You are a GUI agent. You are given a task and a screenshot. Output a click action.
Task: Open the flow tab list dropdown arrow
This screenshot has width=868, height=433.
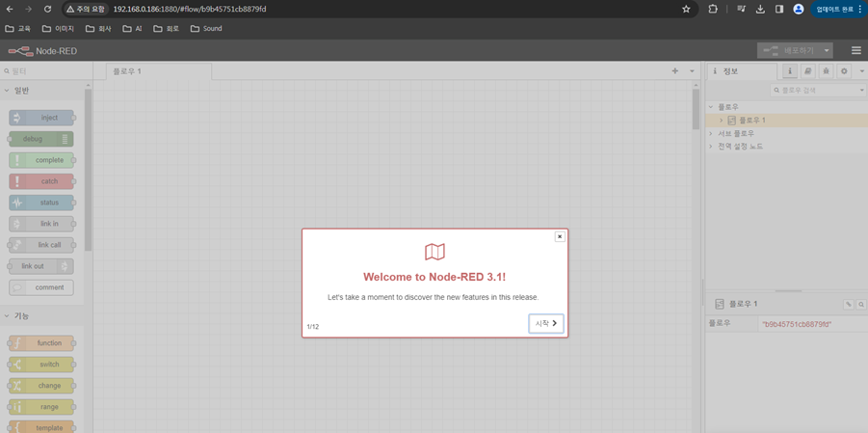692,71
